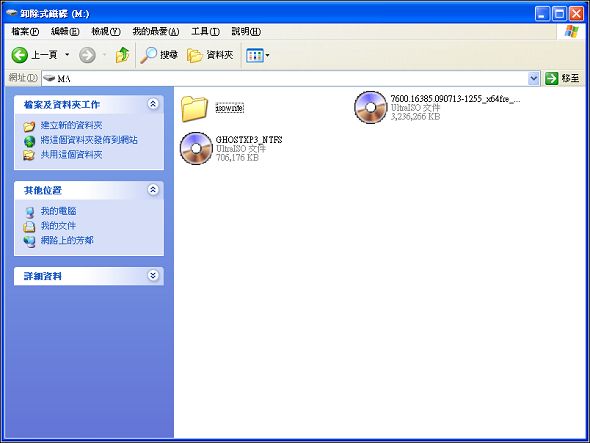
Task: Select the 7600.16385 x64fre ISO icon
Action: pyautogui.click(x=370, y=108)
